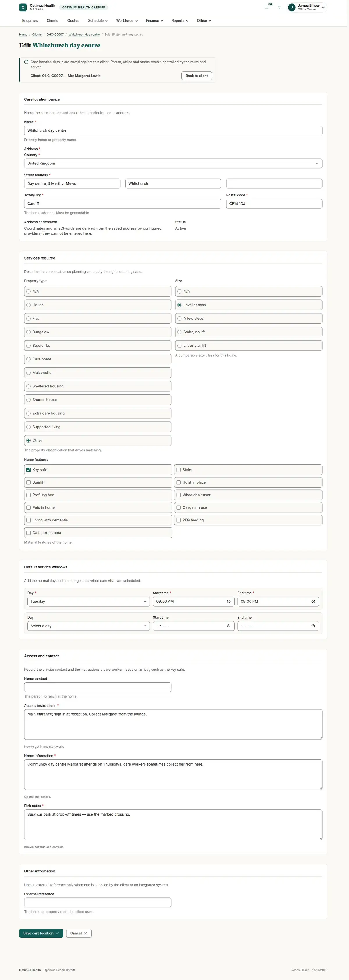Screen dimensions: 349x980
Task: Follow the OHC-C0007 breadcrumb link
Action: click(x=55, y=35)
